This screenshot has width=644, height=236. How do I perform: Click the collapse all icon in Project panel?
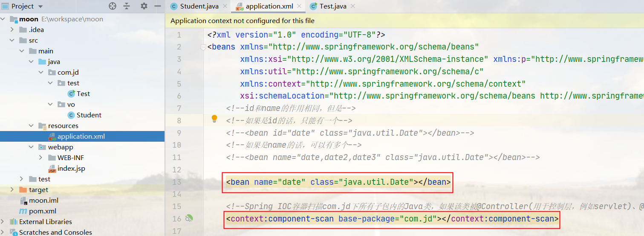127,6
